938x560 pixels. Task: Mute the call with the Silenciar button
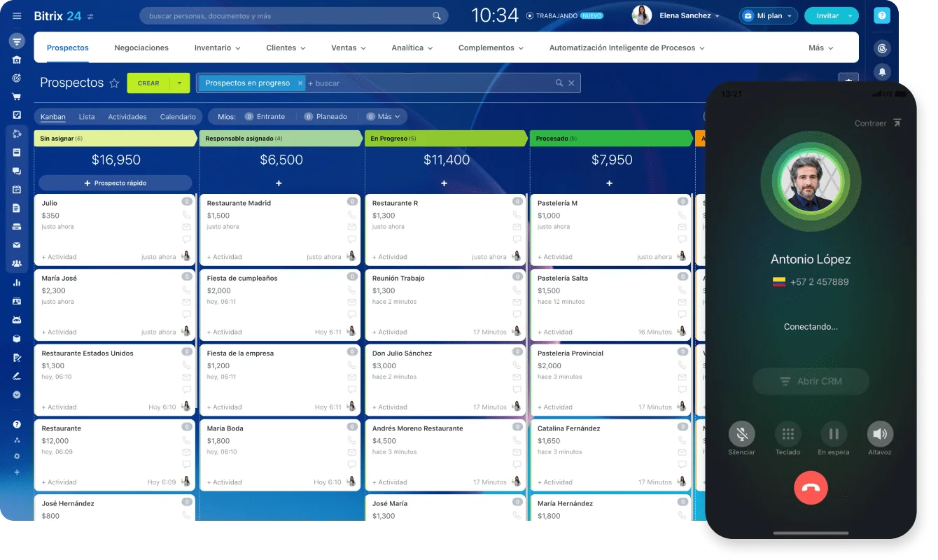tap(741, 435)
